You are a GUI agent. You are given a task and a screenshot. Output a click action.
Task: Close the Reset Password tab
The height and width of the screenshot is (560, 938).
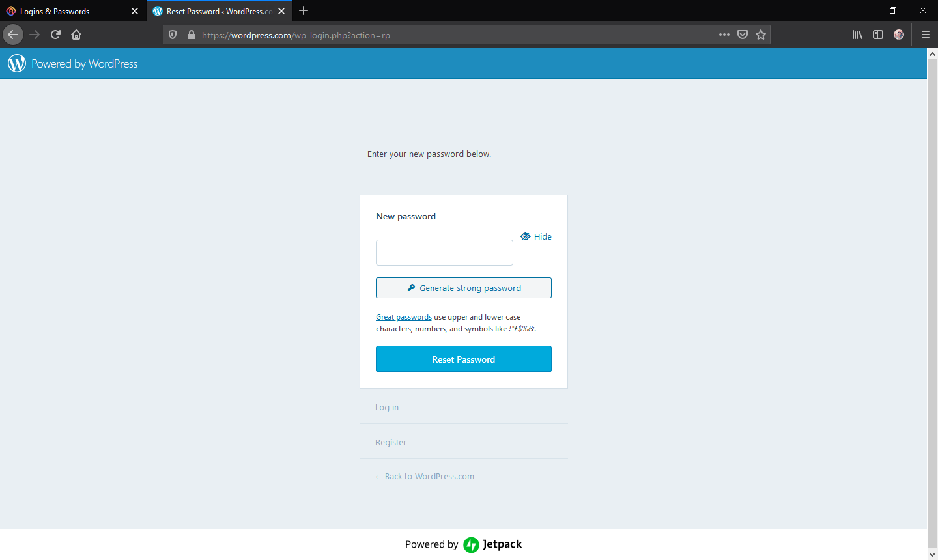pyautogui.click(x=281, y=11)
